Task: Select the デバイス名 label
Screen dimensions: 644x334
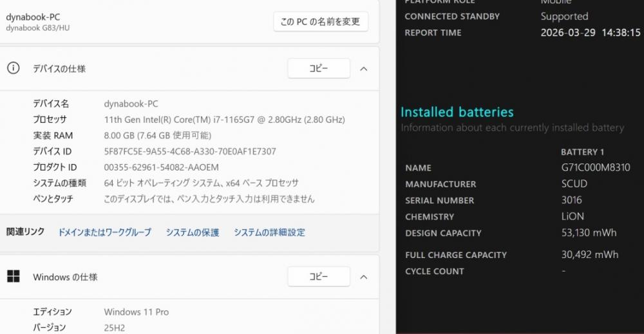Action: [x=51, y=104]
